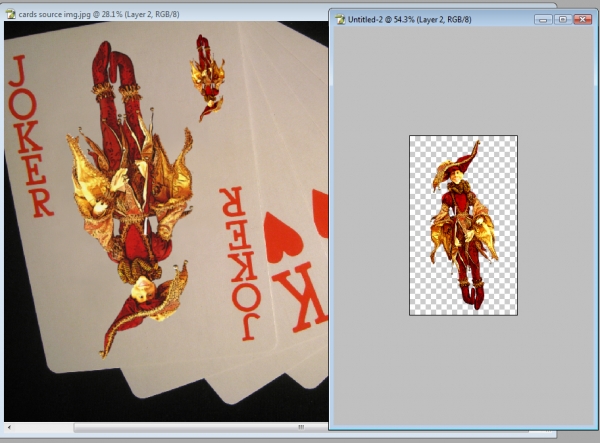Click the red K letter on the card

(300, 296)
